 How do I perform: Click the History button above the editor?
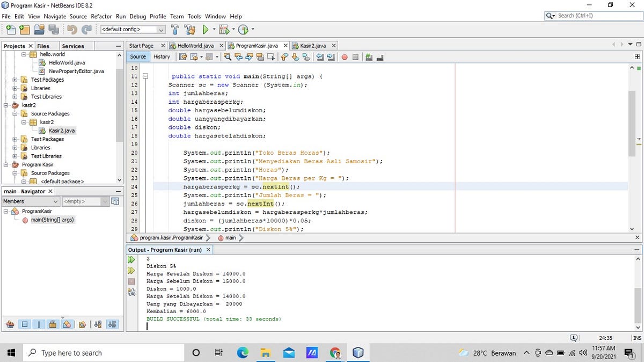tap(162, 56)
